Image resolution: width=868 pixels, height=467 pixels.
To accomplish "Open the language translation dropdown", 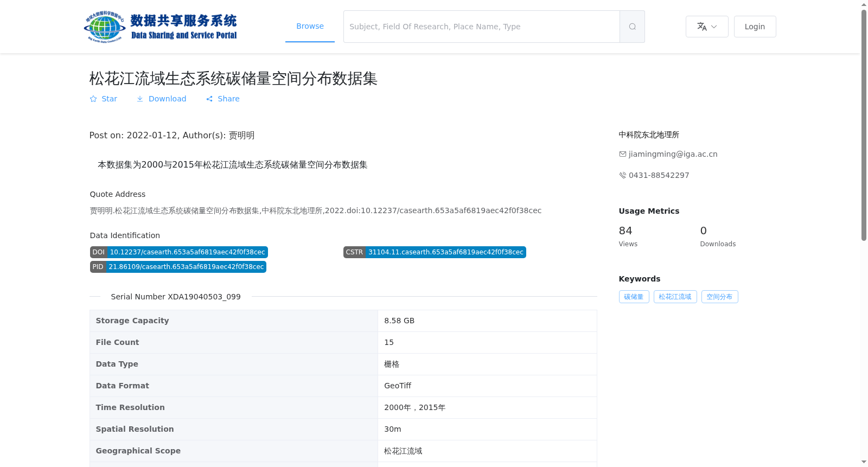I will [707, 27].
